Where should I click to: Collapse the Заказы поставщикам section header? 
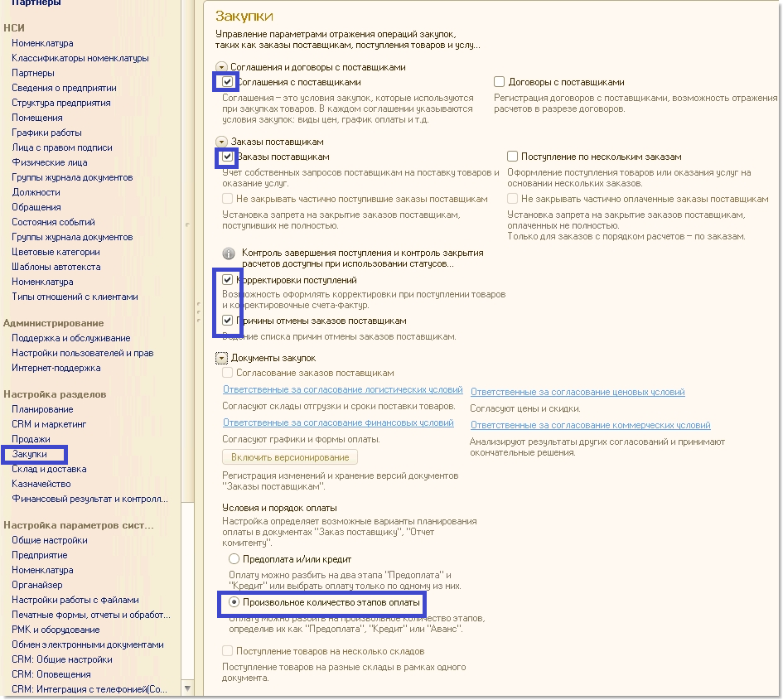[221, 142]
